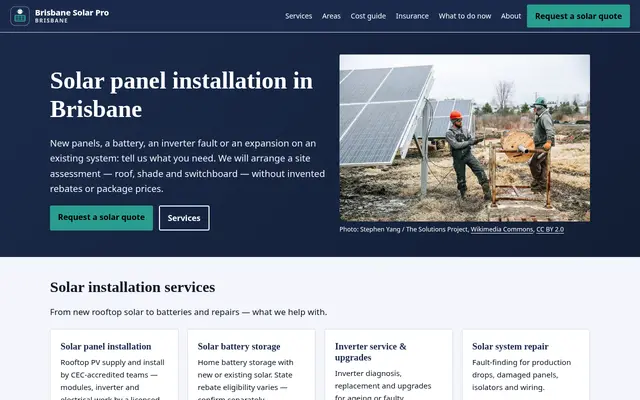Open the solar panel installers photo
This screenshot has width=640, height=400.
tap(464, 138)
